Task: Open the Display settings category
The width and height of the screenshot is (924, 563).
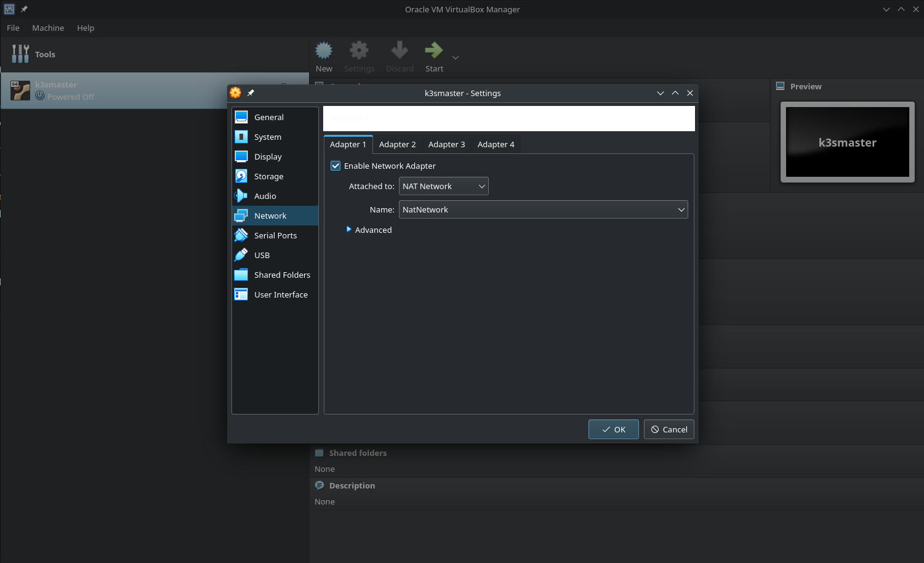Action: 275,156
